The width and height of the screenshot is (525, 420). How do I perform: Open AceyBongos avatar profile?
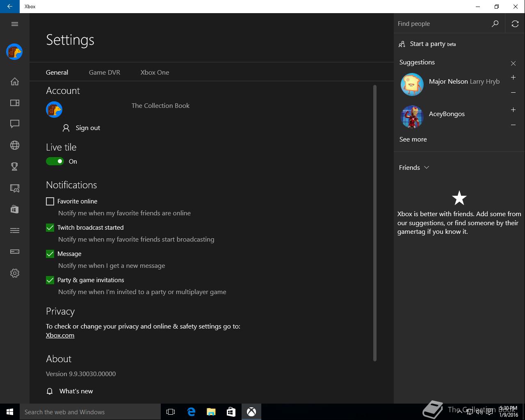click(x=412, y=117)
